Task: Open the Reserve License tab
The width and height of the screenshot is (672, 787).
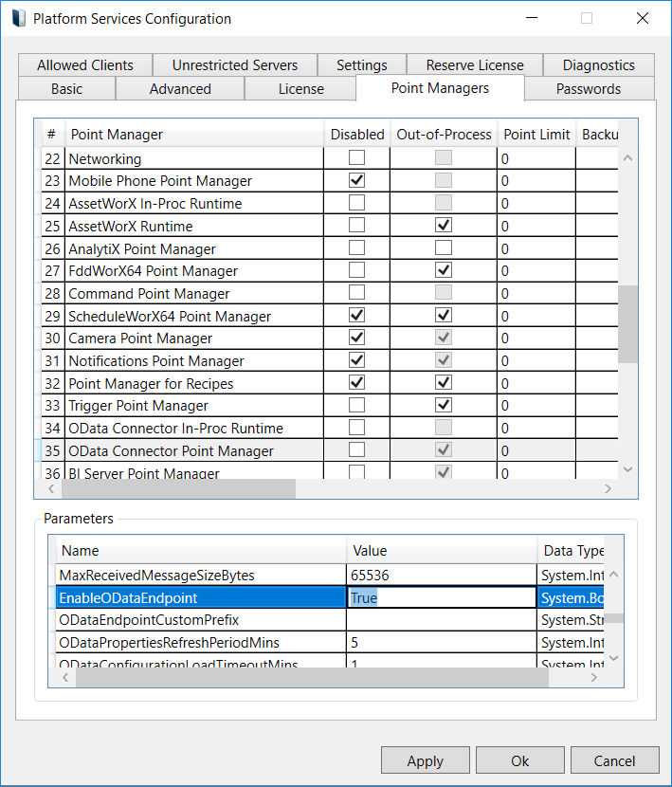Action: pyautogui.click(x=475, y=65)
